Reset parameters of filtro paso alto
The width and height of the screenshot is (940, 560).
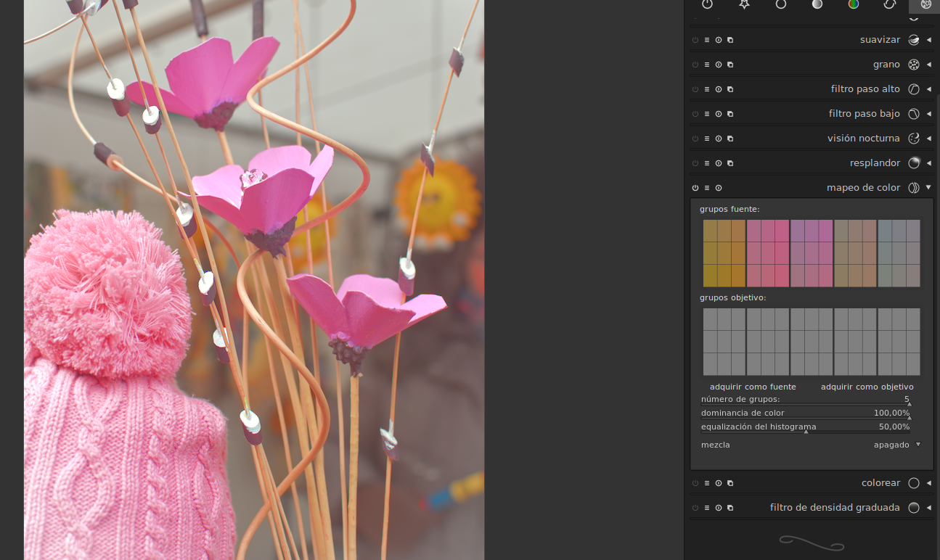point(719,89)
